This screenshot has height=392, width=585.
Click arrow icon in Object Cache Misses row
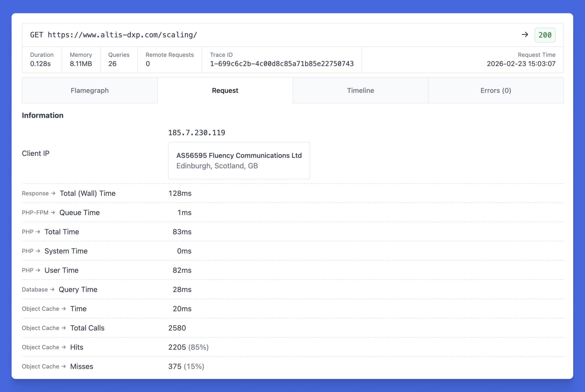[64, 366]
